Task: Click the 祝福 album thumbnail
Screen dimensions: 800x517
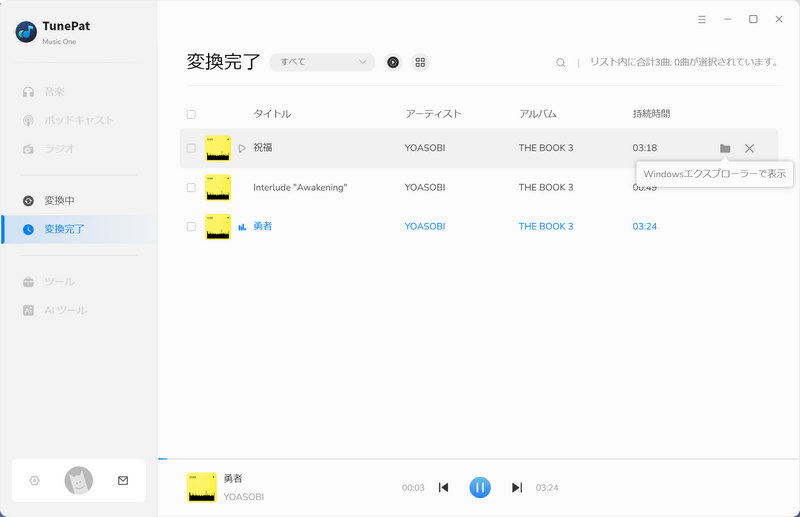Action: (x=218, y=149)
